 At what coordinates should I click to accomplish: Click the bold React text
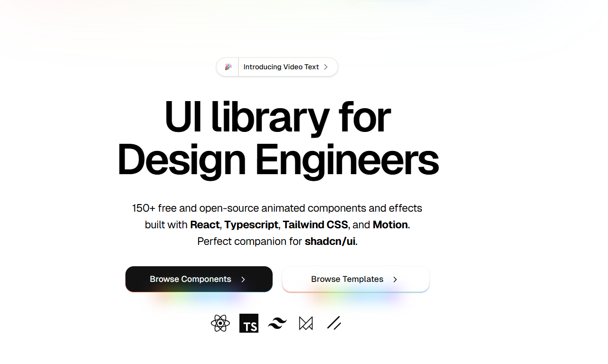(x=205, y=225)
